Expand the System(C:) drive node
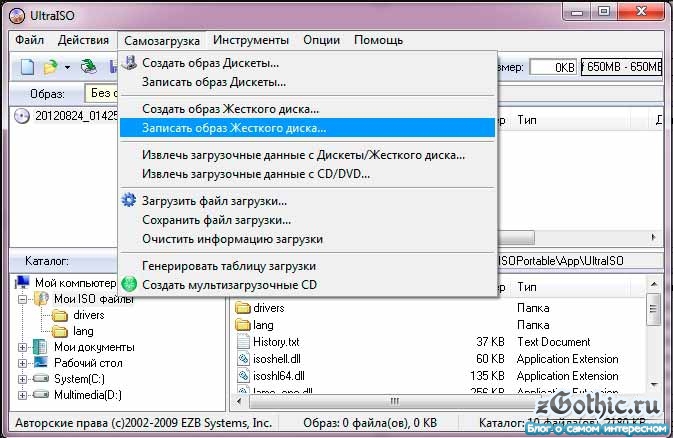The image size is (673, 438). (22, 379)
